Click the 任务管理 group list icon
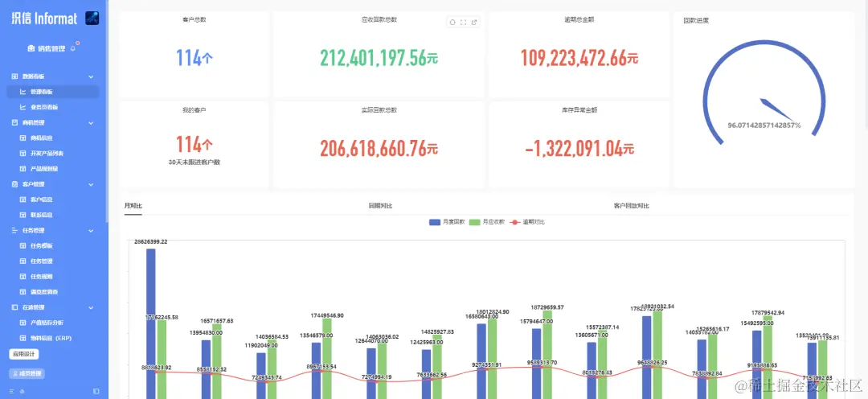The image size is (868, 399). 15,230
